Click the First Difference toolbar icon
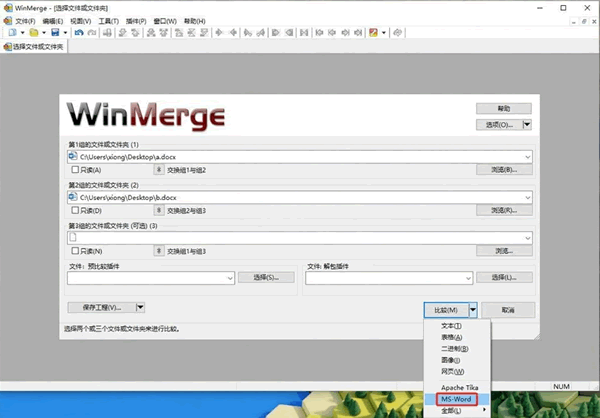Screen dimensions: 600x418 point(179,33)
